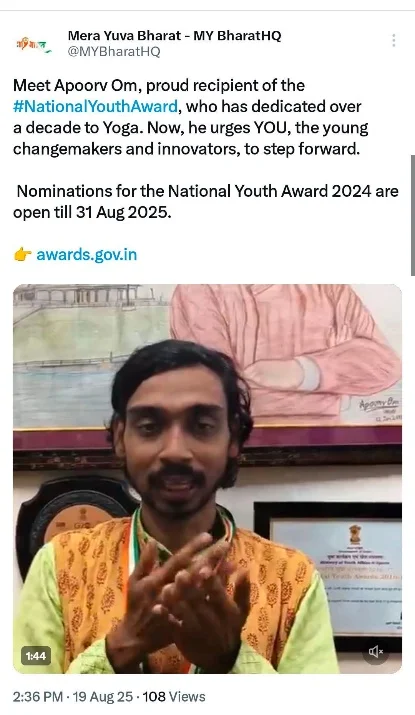415x715 pixels.
Task: Open the 108 Views count
Action: [174, 697]
